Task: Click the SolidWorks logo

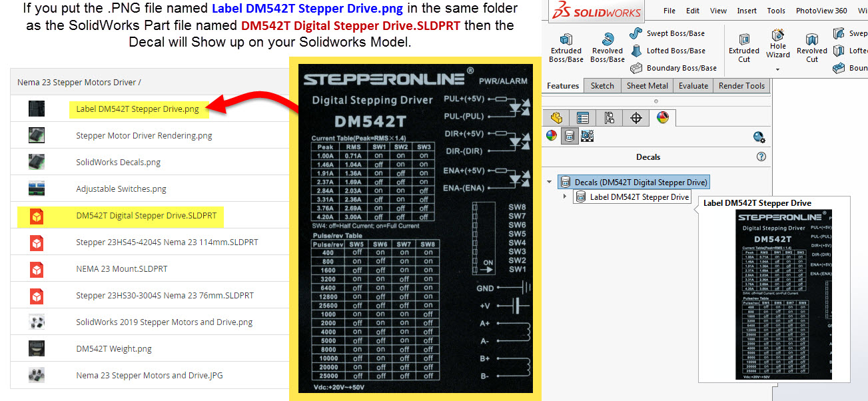Action: click(597, 11)
